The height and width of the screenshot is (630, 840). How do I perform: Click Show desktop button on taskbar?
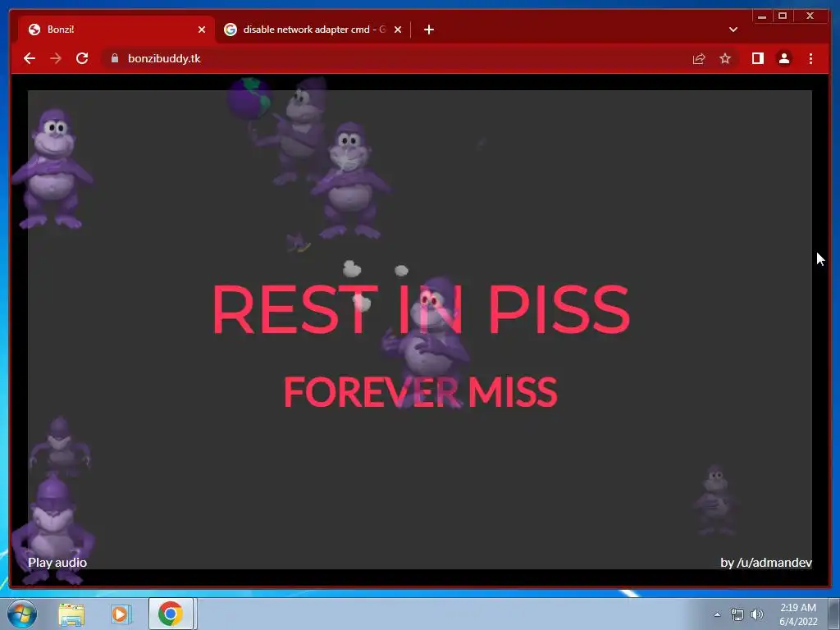click(834, 614)
